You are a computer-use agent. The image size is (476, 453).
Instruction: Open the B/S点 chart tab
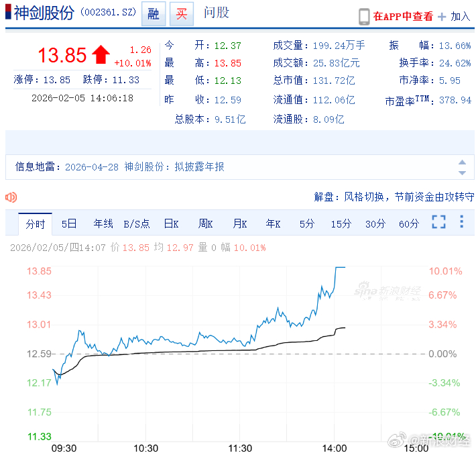click(137, 224)
